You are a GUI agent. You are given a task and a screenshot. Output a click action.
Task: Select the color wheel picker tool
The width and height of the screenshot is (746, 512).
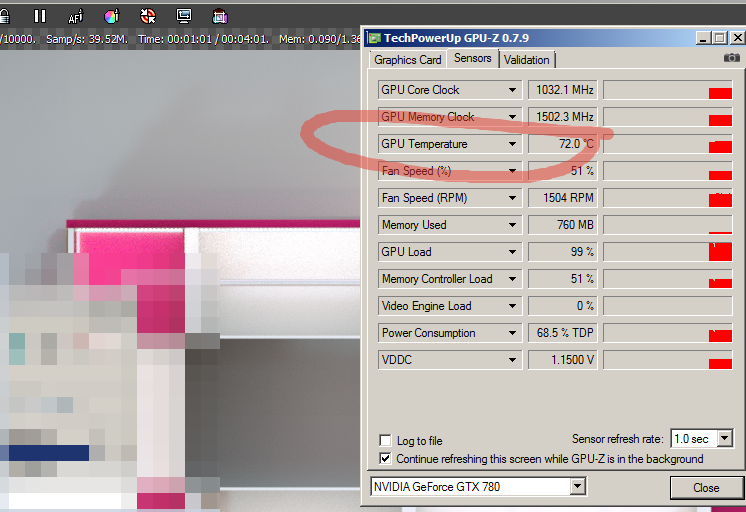[x=112, y=17]
